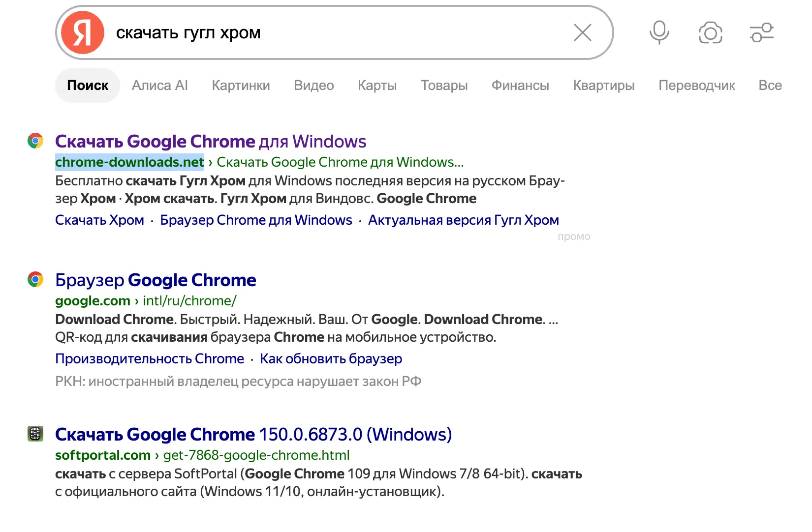Click the Chrome favicon beside the google.com result
The width and height of the screenshot is (812, 532).
coord(35,279)
